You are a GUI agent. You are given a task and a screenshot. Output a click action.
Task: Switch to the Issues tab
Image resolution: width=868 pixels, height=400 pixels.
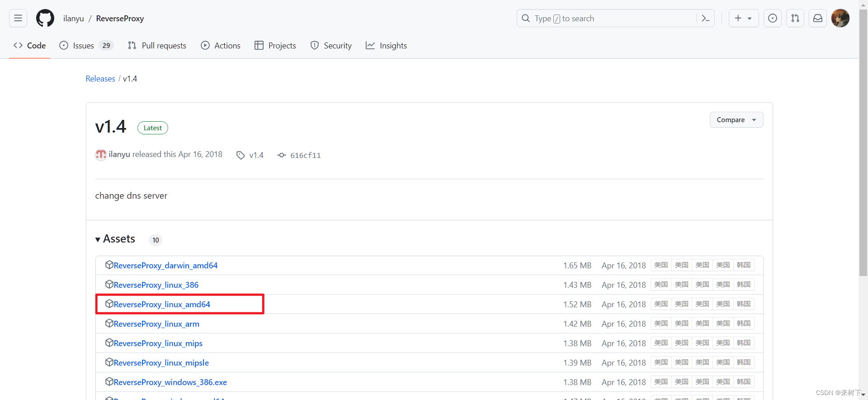[x=86, y=45]
